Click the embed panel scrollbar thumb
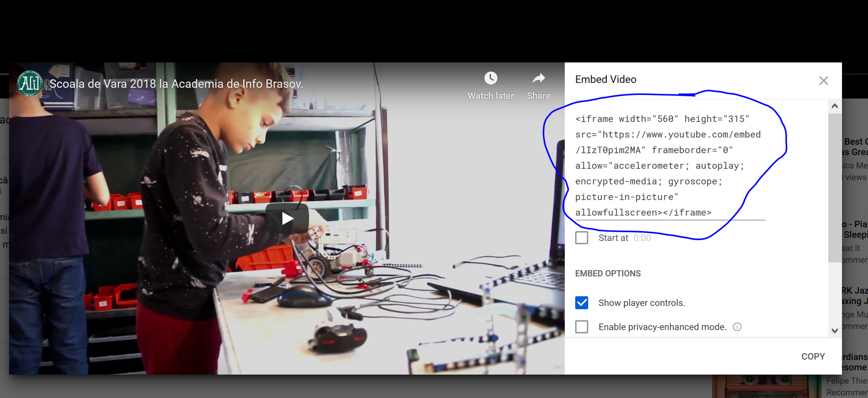The image size is (868, 398). pos(835,187)
